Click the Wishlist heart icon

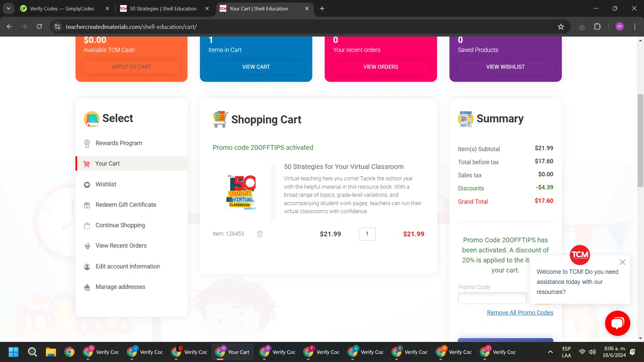click(87, 184)
